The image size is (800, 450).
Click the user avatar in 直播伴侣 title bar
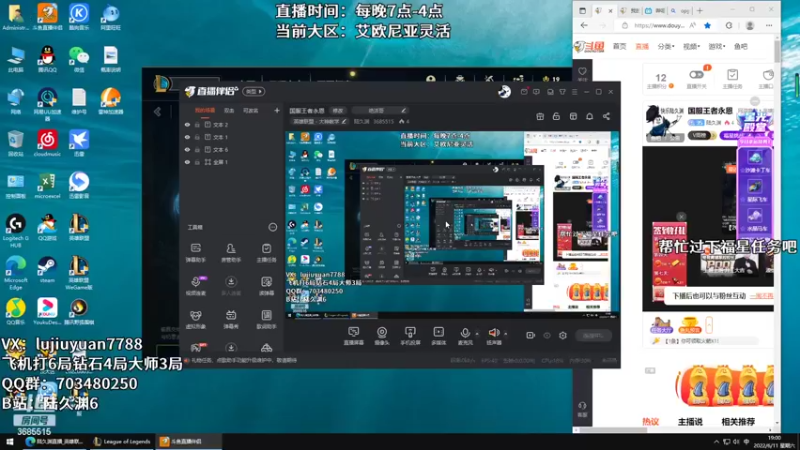tap(504, 91)
